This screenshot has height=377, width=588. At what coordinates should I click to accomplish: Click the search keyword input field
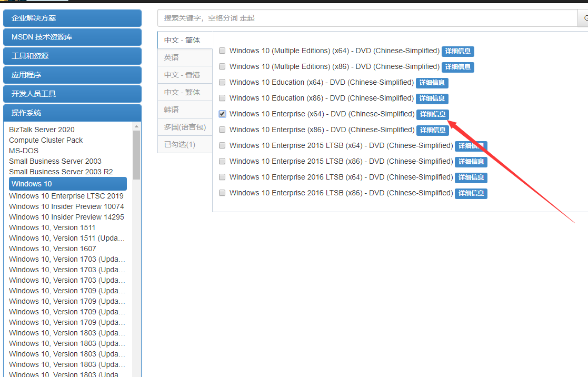click(x=367, y=18)
